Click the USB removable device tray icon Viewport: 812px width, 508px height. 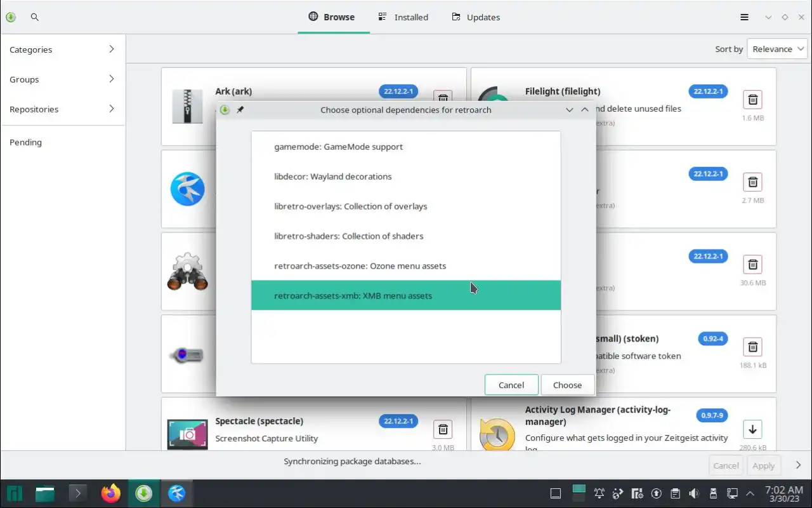[713, 493]
